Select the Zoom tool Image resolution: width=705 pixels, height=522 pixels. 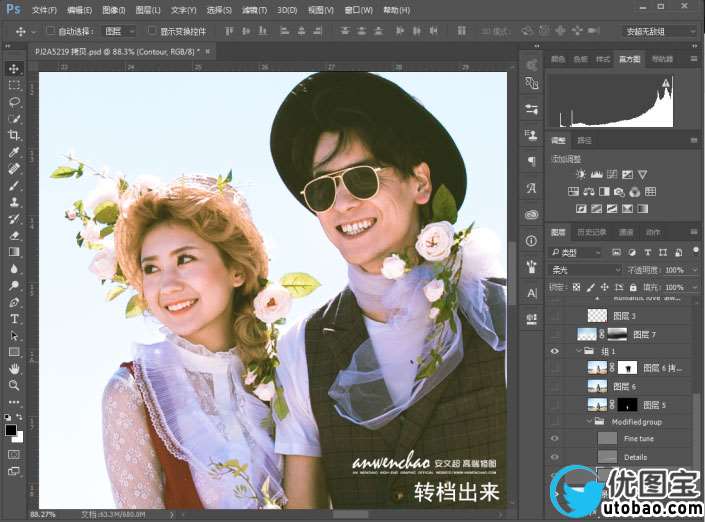pos(14,385)
